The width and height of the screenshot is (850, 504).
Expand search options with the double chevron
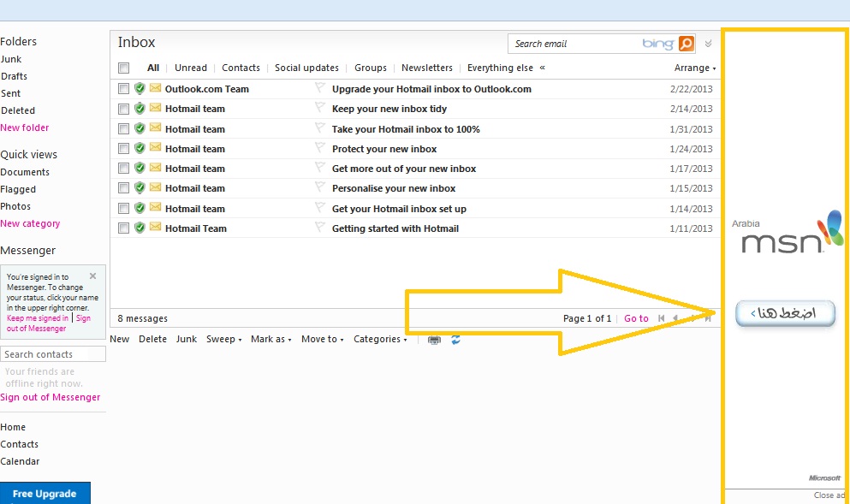708,44
